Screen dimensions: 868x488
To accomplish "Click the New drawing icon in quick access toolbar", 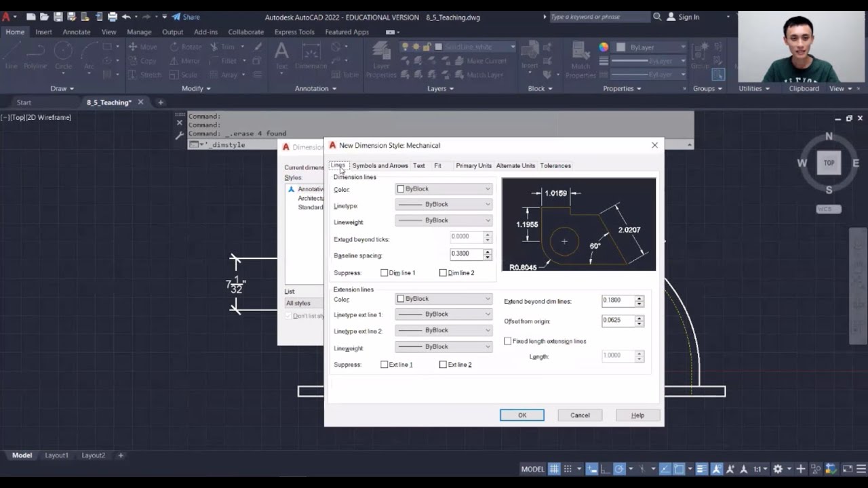I will click(x=31, y=16).
